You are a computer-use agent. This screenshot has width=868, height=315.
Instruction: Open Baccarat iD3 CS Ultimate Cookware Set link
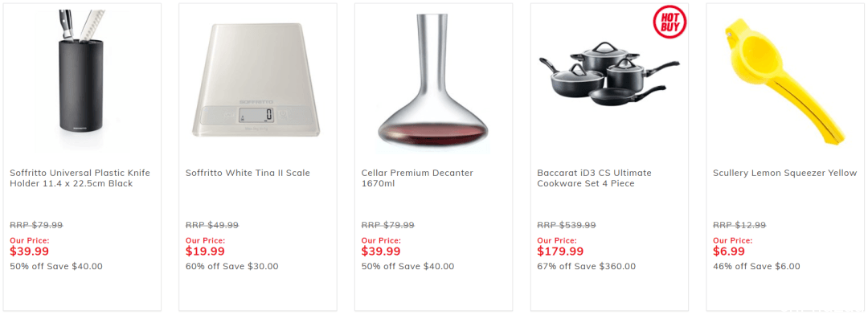594,178
